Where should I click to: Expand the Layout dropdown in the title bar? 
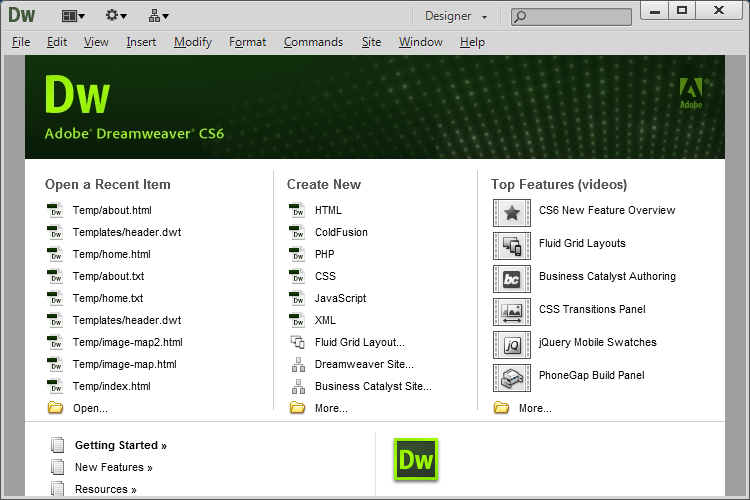pyautogui.click(x=73, y=15)
